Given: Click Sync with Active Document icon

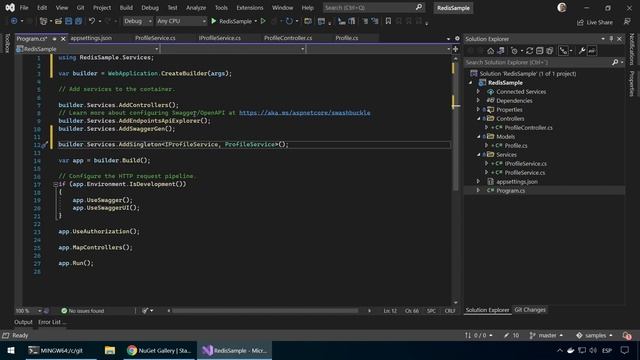Looking at the screenshot, I should (529, 51).
